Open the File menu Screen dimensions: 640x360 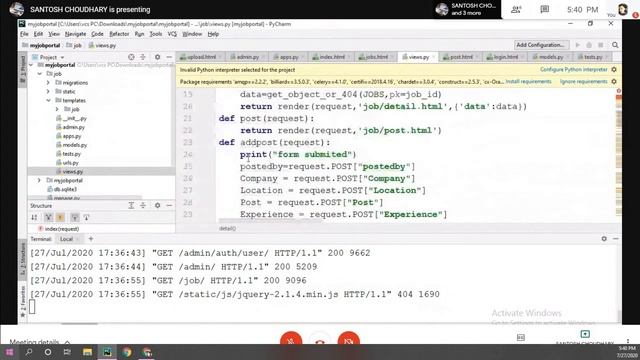24,34
